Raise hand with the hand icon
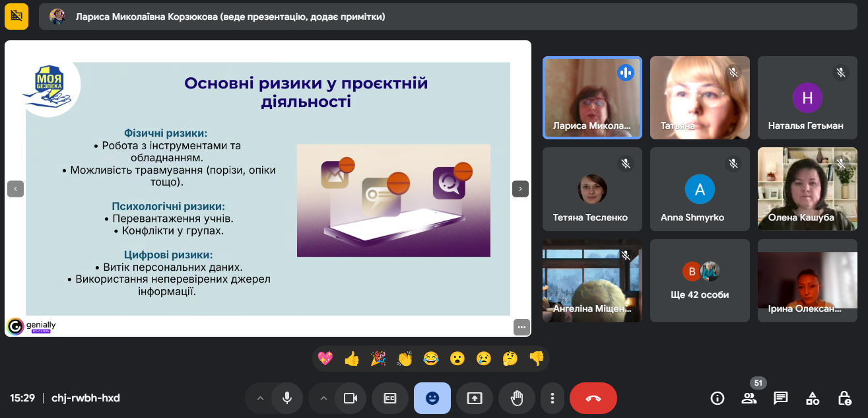Viewport: 868px width, 418px height. pos(517,398)
